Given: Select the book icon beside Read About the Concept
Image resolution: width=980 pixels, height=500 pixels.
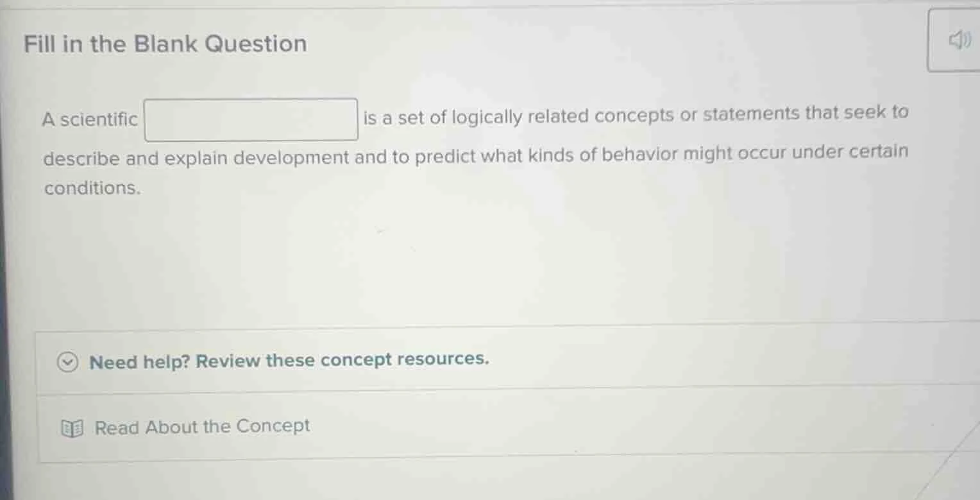Looking at the screenshot, I should pyautogui.click(x=72, y=427).
